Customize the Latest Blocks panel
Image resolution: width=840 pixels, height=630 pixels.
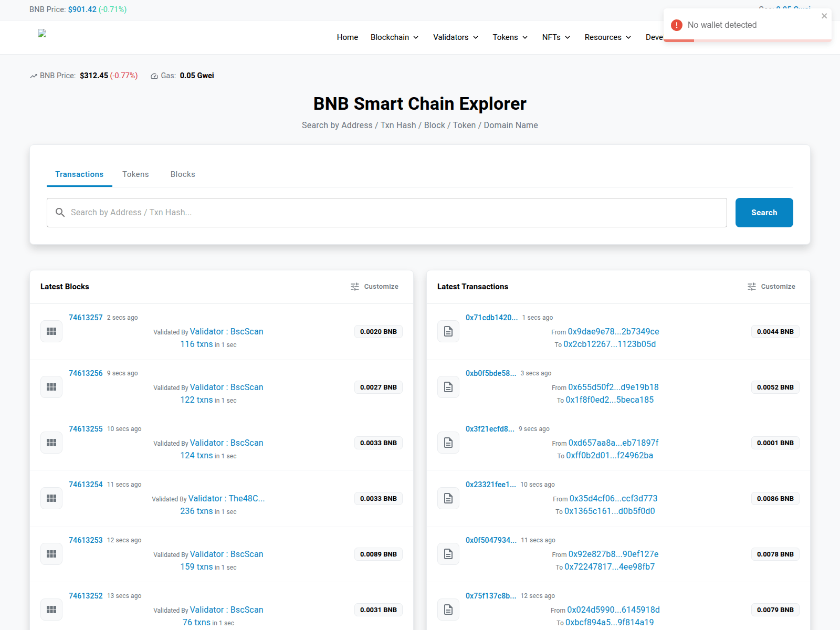pos(375,287)
